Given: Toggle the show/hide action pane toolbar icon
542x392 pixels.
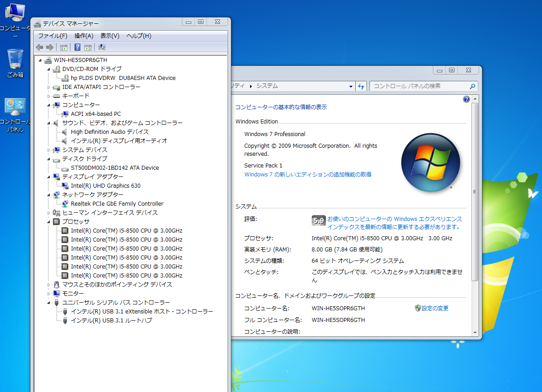Looking at the screenshot, I should click(x=88, y=47).
